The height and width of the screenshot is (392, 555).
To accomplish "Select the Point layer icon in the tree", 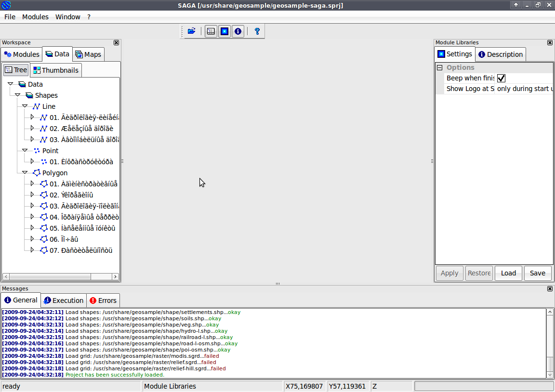I will [37, 150].
